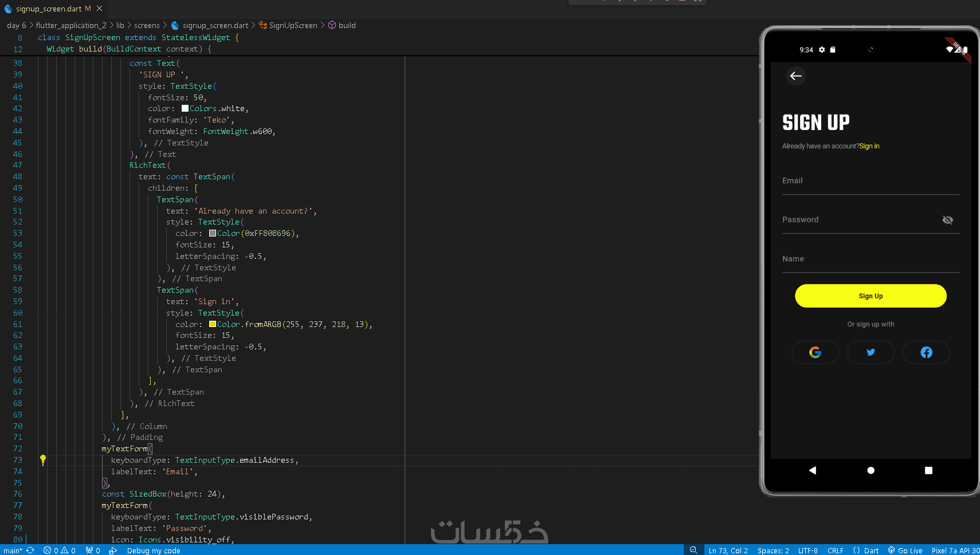Click SignUpScreen in the breadcrumb path

(x=293, y=25)
